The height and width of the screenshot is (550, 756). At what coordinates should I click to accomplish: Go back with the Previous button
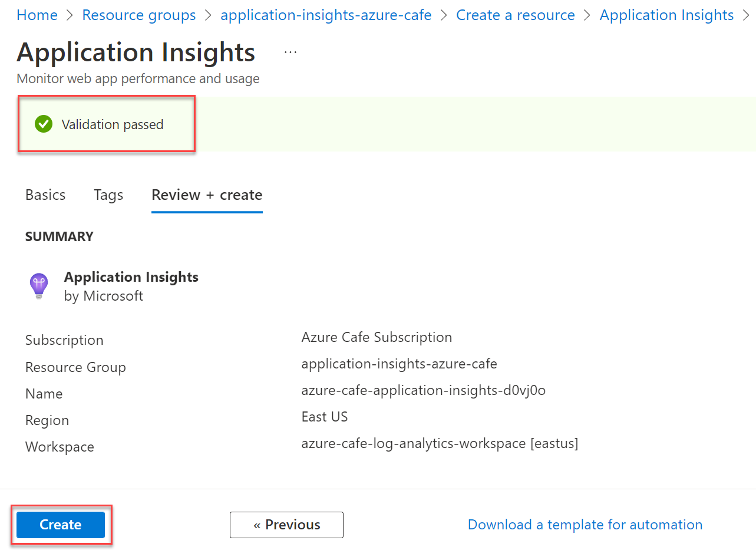pos(286,525)
